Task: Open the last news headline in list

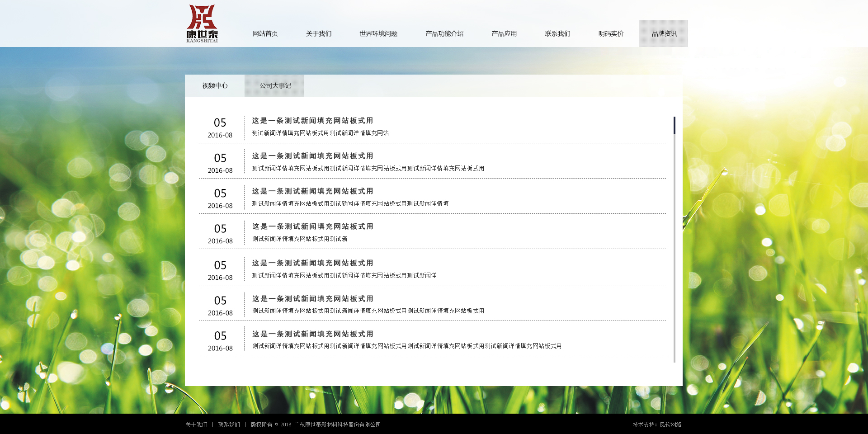Action: pos(312,334)
